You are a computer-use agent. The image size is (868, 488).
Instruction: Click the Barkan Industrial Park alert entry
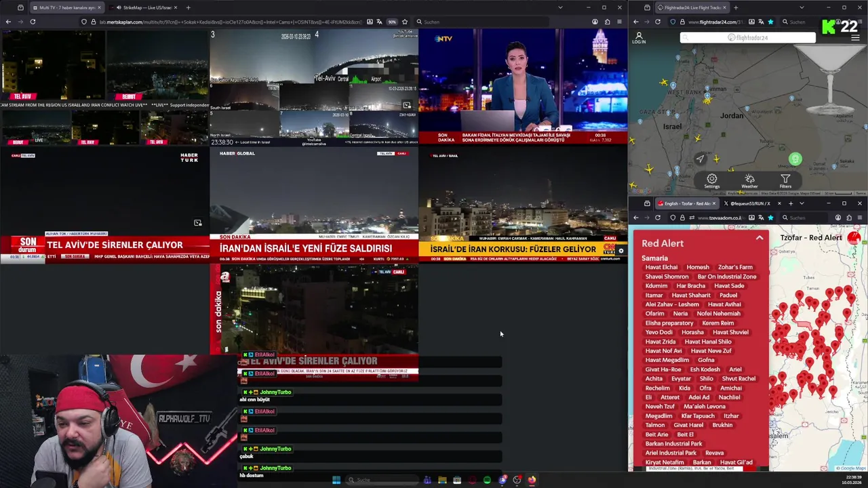[x=673, y=443]
